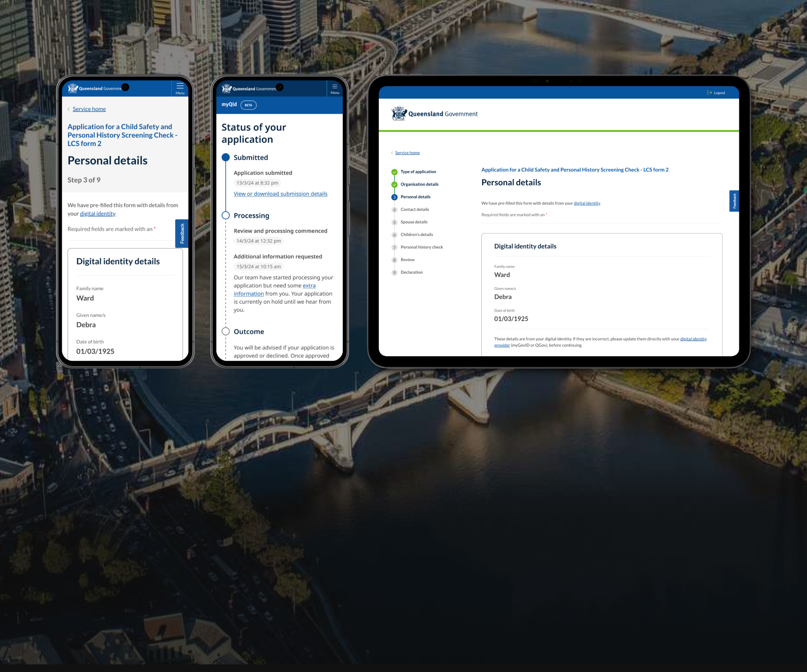Click the Logout icon on tablet
Screen dimensions: 807x672
point(709,93)
